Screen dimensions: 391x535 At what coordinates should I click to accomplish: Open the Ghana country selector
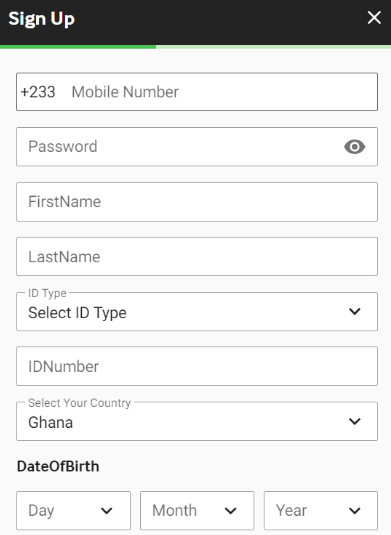pos(197,421)
